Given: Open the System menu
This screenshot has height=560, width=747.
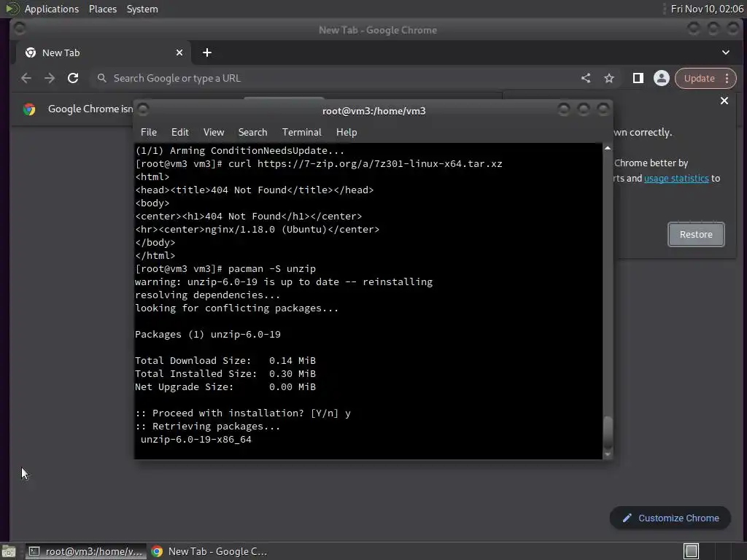Looking at the screenshot, I should click(142, 9).
